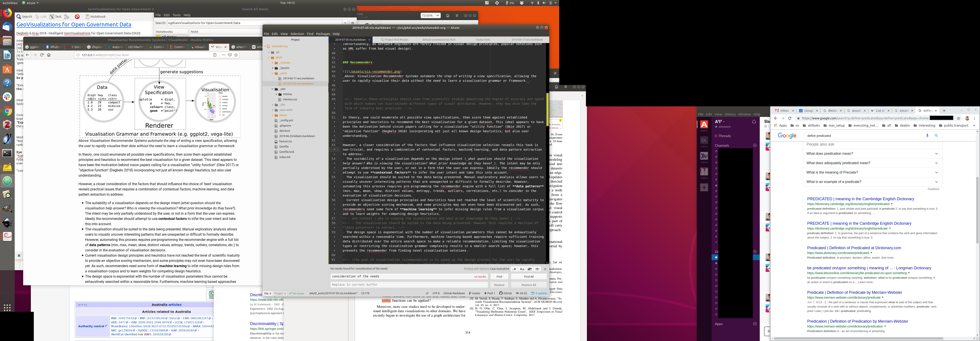The image size is (980, 341).
Task: Toggle match case option in find panel
Action: (522, 269)
